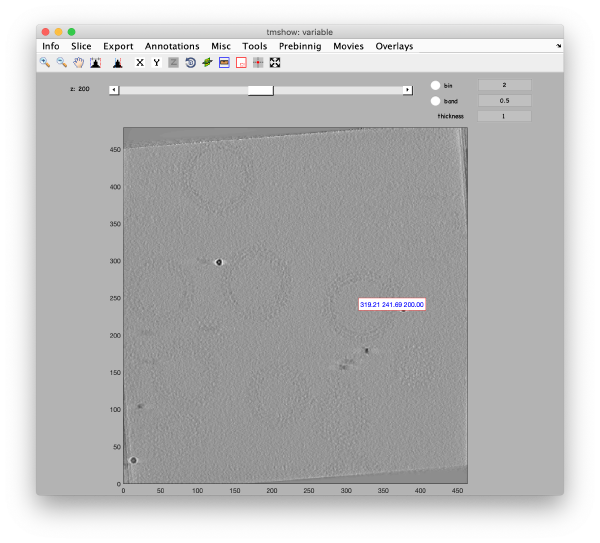The image size is (600, 543).
Task: Expand the Export menu
Action: click(118, 46)
